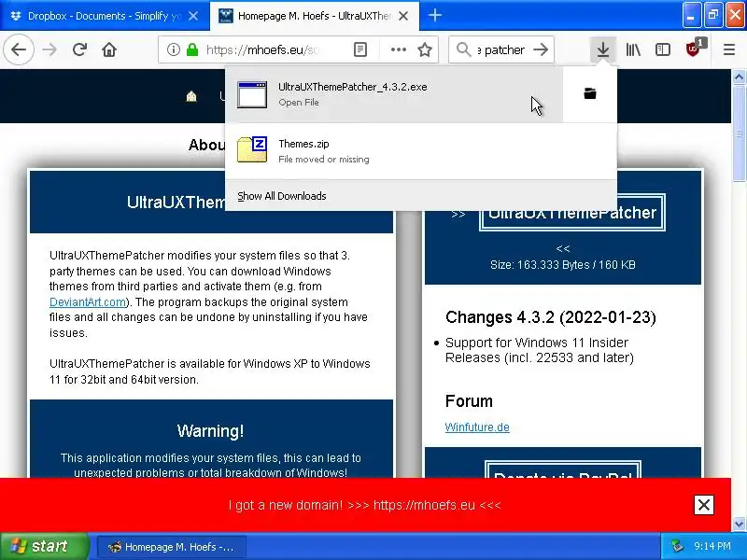
Task: Click the Size: 163.333 Bytes text
Action: coord(563,265)
